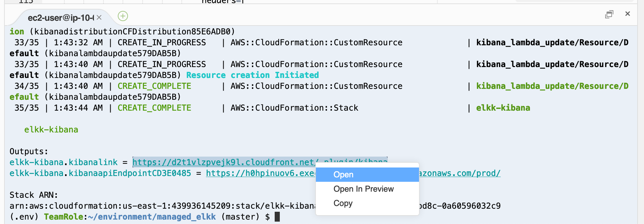Close the ec2-user terminal tab
This screenshot has height=224, width=644.
[99, 17]
